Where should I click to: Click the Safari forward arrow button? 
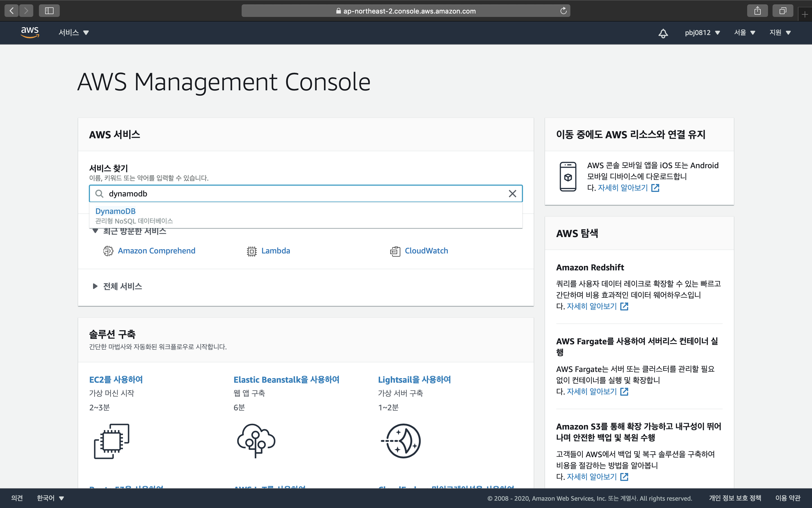[x=26, y=11]
